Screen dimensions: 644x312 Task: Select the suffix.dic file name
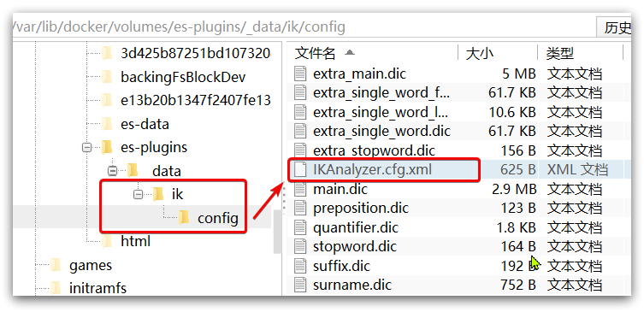[341, 266]
